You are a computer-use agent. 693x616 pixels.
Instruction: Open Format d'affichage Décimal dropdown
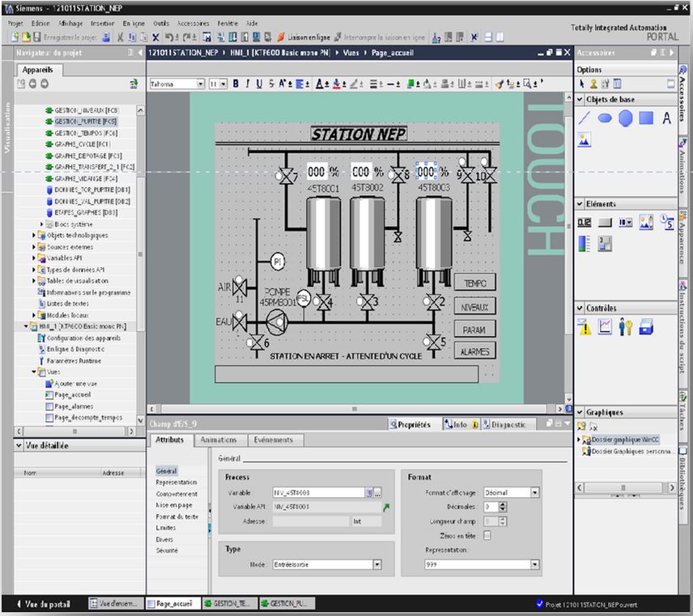pyautogui.click(x=535, y=493)
